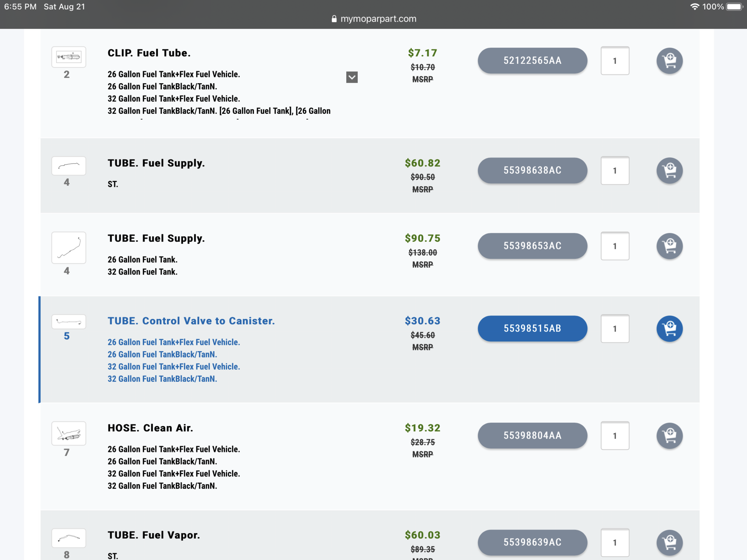Open the HOSE Clean Air diagram thumbnail
The height and width of the screenshot is (560, 747).
[69, 433]
